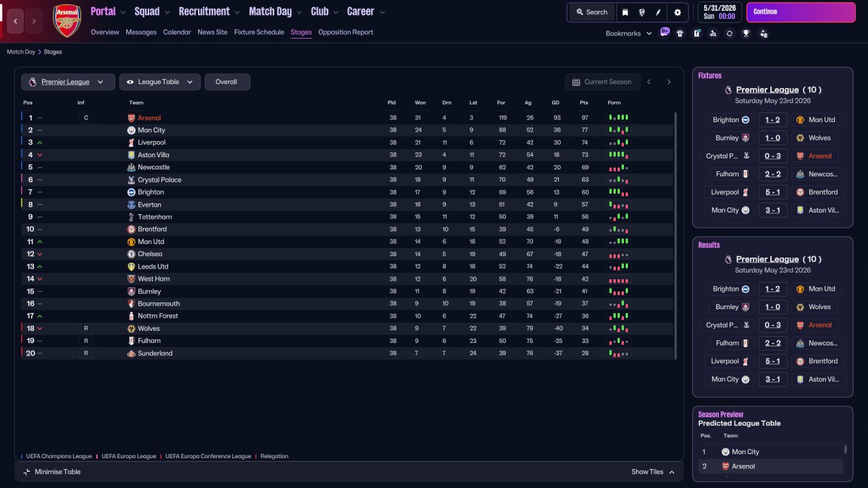Select the Stages tab
This screenshot has height=488, width=868.
pyautogui.click(x=301, y=32)
